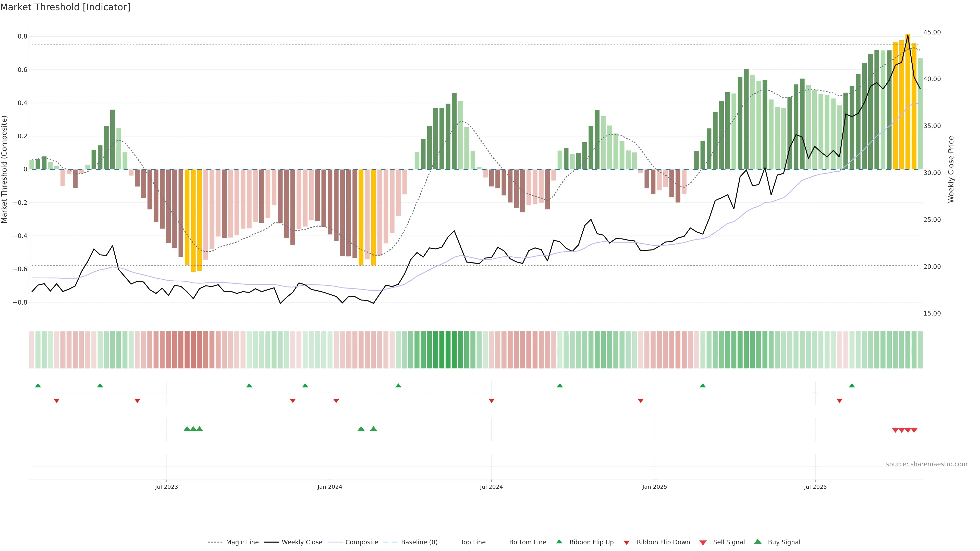Toggle Composite legend entry
Viewport: 980px width, 551px height.
pyautogui.click(x=361, y=542)
